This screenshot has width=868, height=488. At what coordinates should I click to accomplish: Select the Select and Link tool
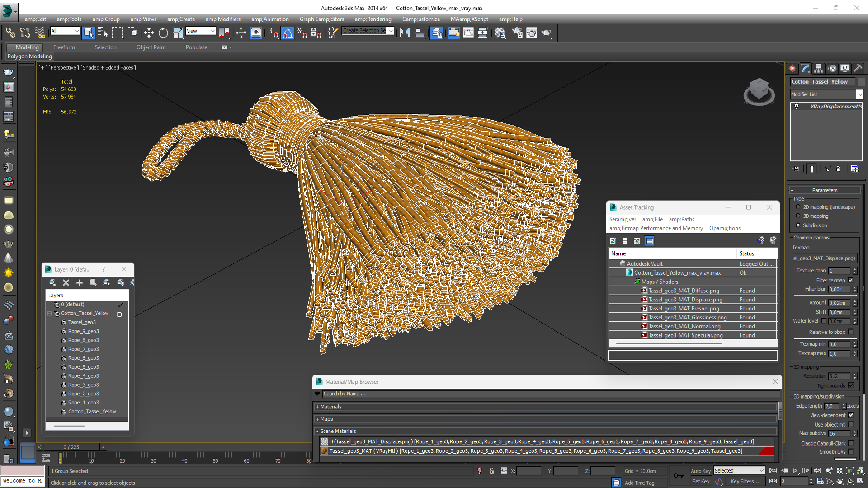pyautogui.click(x=10, y=33)
